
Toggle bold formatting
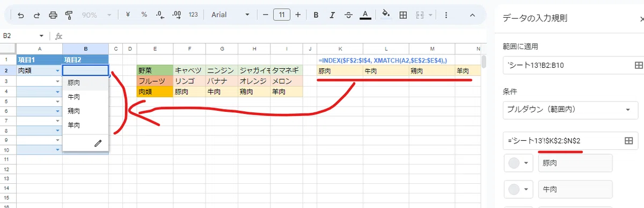316,15
